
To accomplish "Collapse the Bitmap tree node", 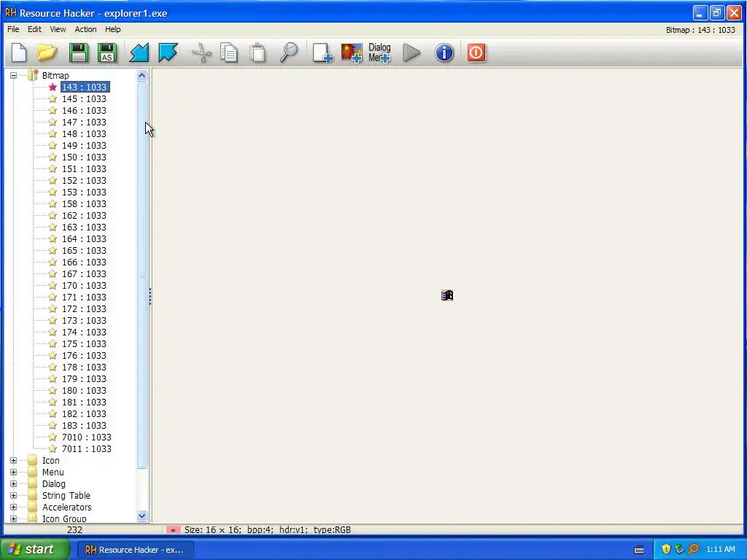I will coord(13,75).
